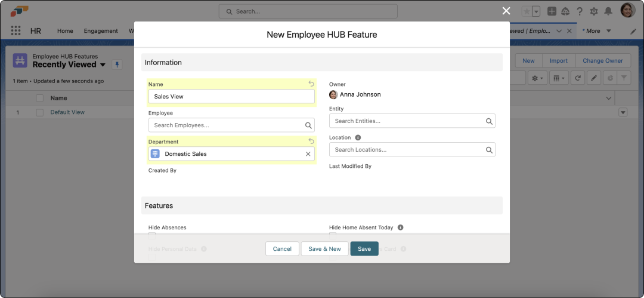The width and height of the screenshot is (644, 298).
Task: Expand the row actions dropdown for Default View
Action: pos(623,112)
